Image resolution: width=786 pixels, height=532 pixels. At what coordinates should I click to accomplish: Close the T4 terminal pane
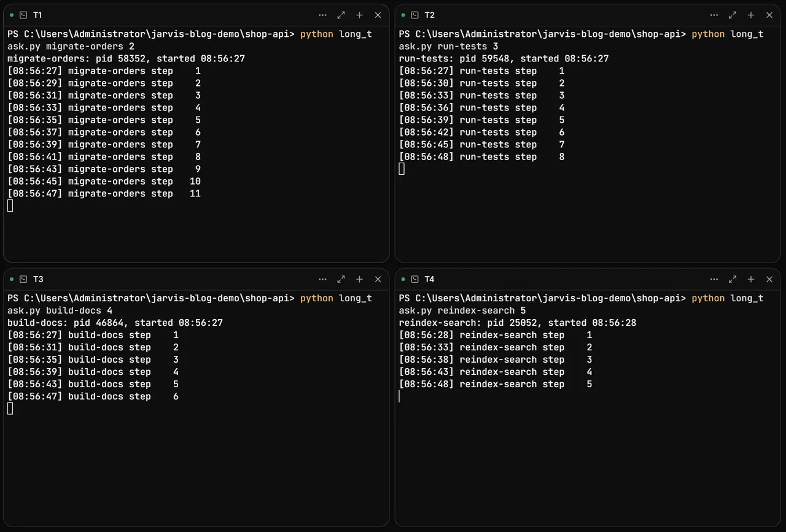pyautogui.click(x=769, y=279)
